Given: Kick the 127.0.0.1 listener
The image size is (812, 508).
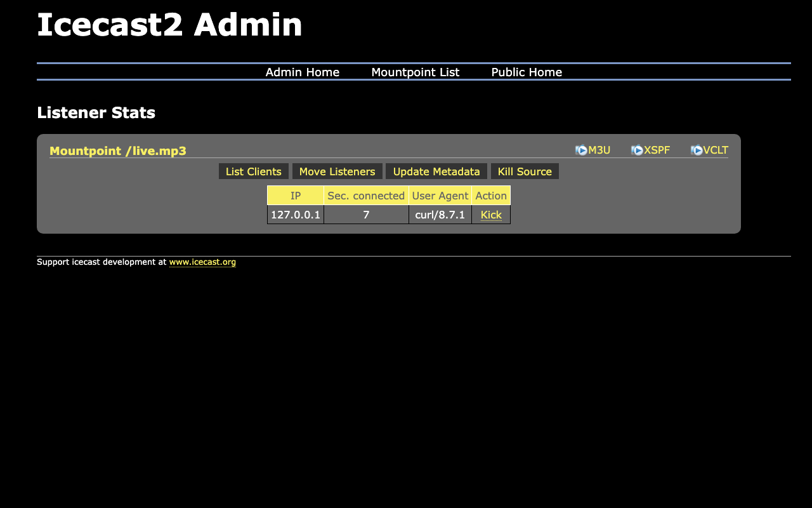Looking at the screenshot, I should 491,215.
